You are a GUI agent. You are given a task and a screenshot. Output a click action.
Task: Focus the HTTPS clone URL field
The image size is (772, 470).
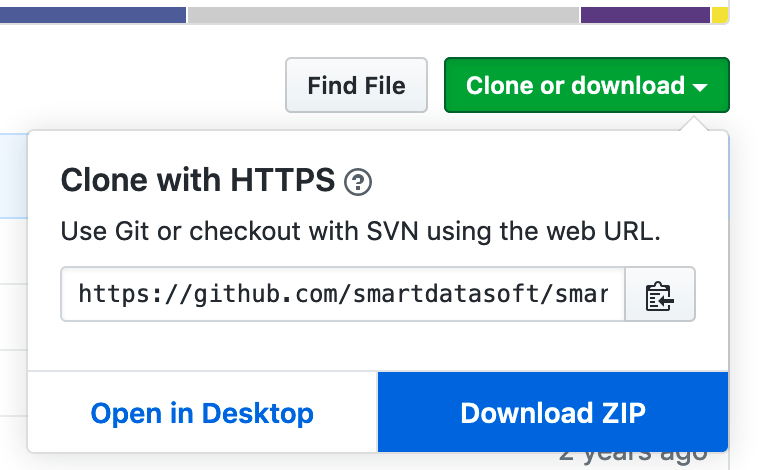coord(343,294)
